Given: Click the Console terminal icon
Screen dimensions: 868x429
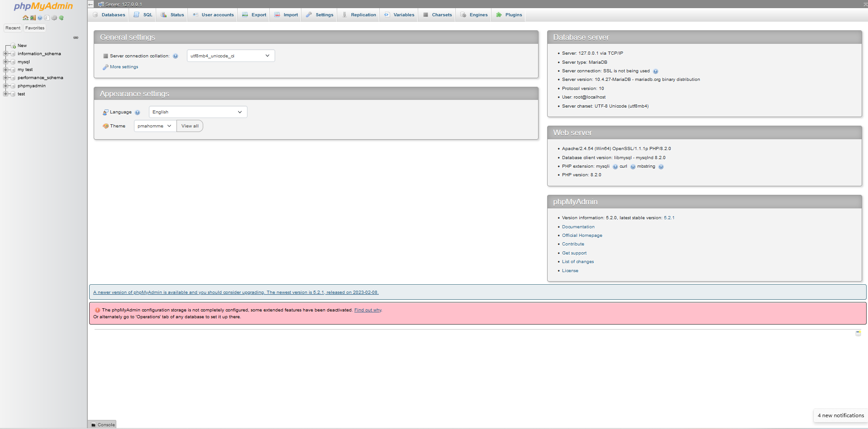Looking at the screenshot, I should click(x=93, y=425).
